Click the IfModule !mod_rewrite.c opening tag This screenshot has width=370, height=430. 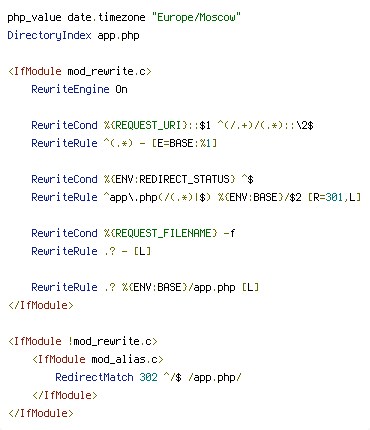tap(83, 341)
